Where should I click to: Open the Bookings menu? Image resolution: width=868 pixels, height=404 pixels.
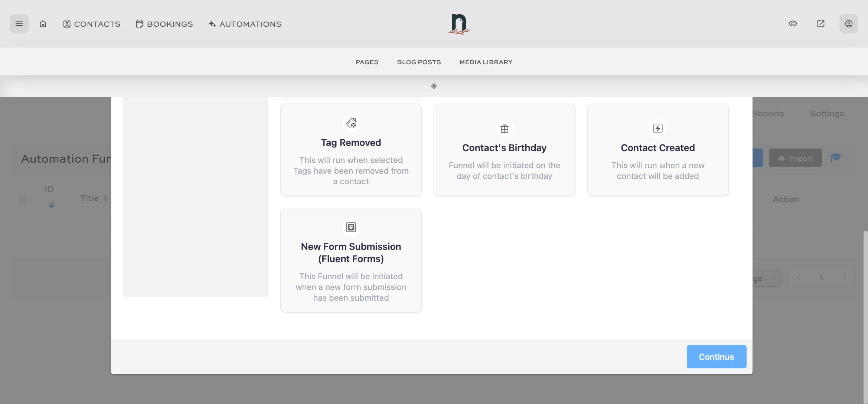pos(164,24)
